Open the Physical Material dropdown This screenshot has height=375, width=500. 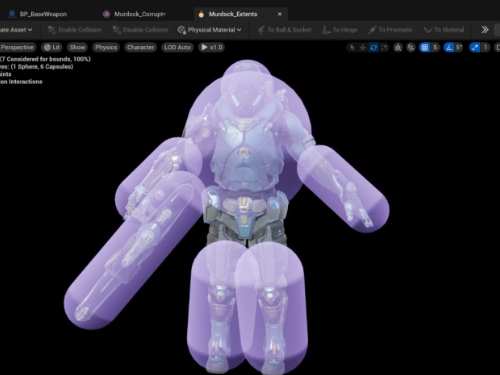point(209,30)
